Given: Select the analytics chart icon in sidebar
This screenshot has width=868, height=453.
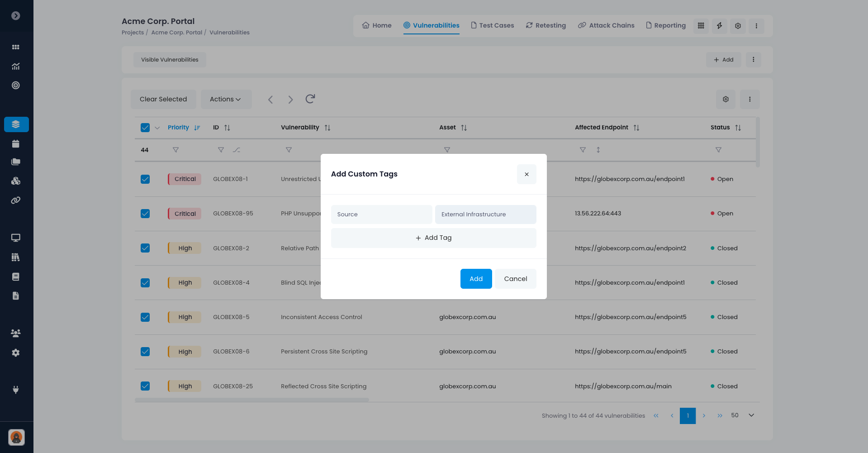Looking at the screenshot, I should tap(16, 66).
